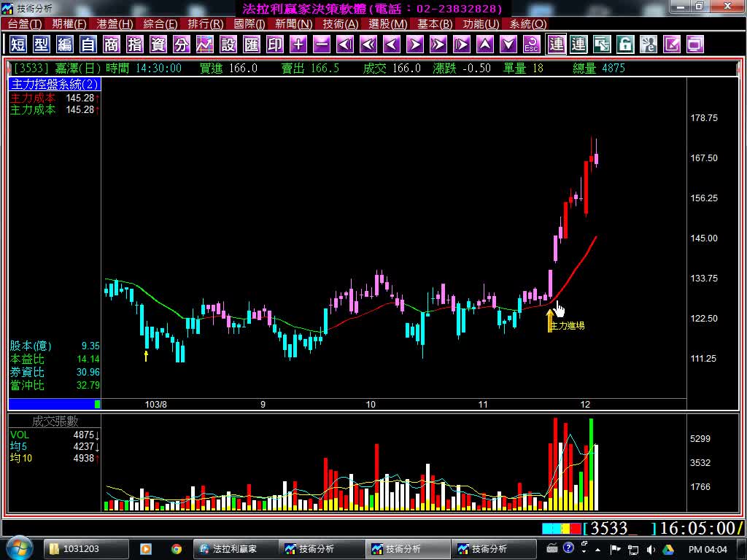747x560 pixels.
Task: Click the down arrow toolbar button
Action: (508, 44)
